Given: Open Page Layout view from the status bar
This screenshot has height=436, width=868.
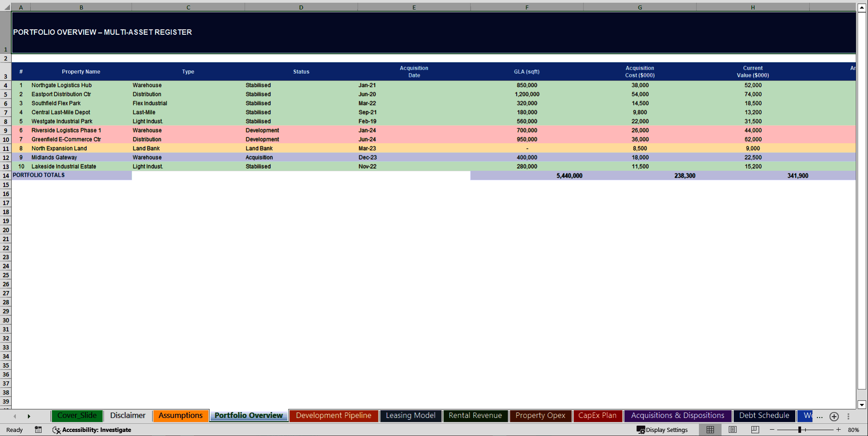Looking at the screenshot, I should [x=732, y=430].
